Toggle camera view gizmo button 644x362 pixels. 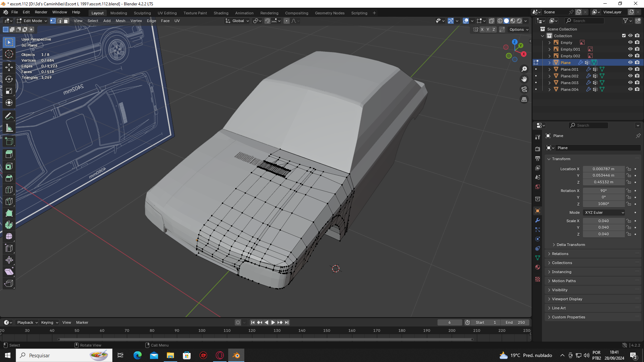pos(524,89)
